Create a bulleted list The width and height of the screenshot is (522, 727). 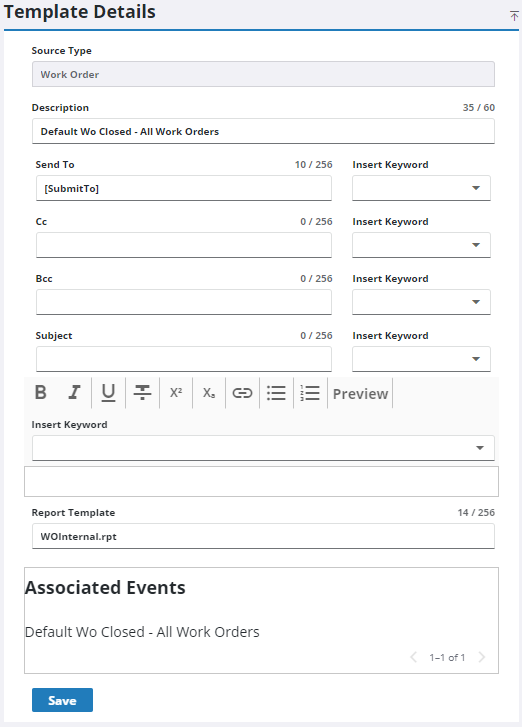tap(276, 393)
